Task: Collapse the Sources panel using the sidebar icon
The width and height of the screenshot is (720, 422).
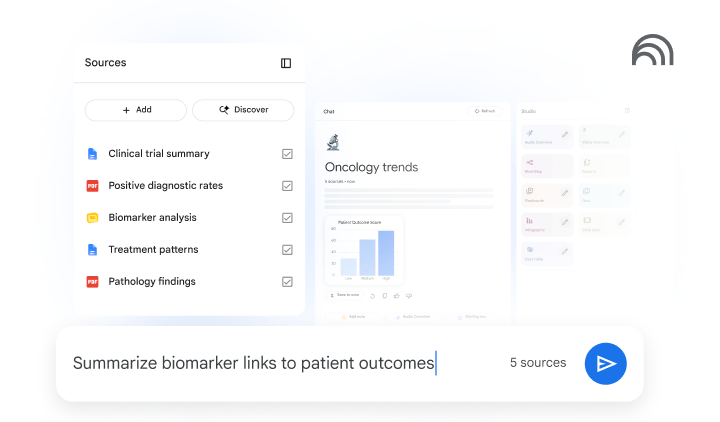Action: point(286,63)
